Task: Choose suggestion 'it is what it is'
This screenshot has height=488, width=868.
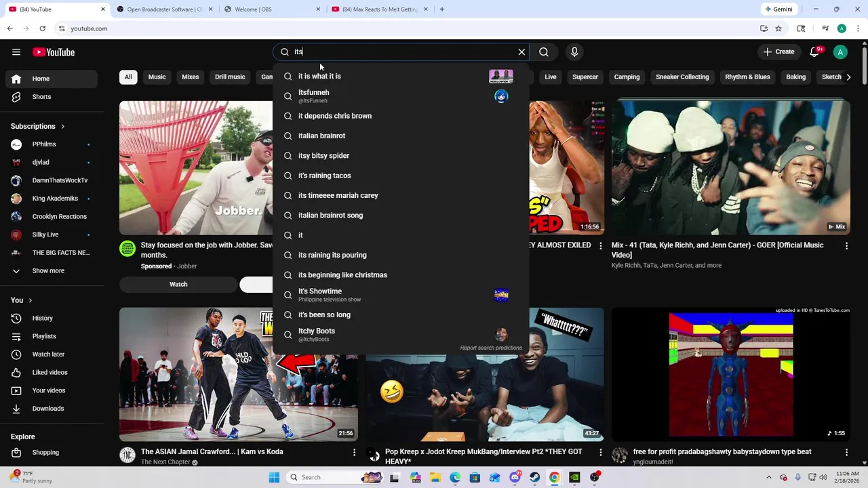Action: pyautogui.click(x=400, y=77)
